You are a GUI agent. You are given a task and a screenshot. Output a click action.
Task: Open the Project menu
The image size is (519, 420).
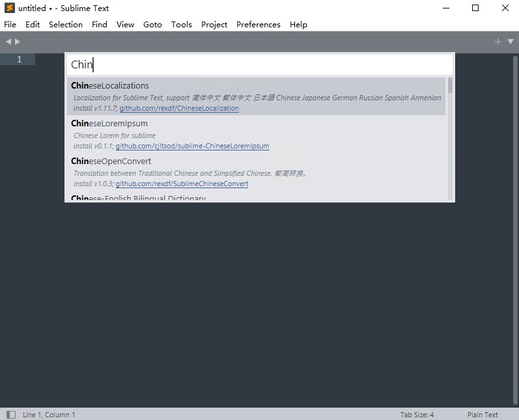click(x=214, y=25)
